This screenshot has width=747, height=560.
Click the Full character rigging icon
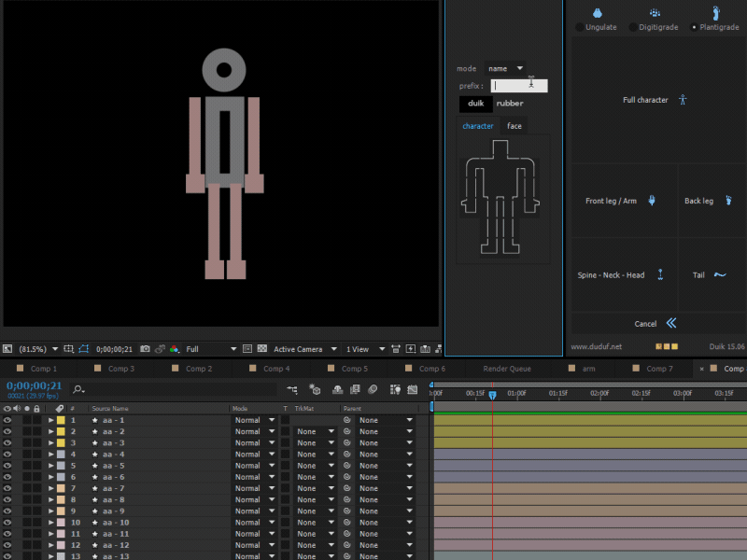point(683,100)
